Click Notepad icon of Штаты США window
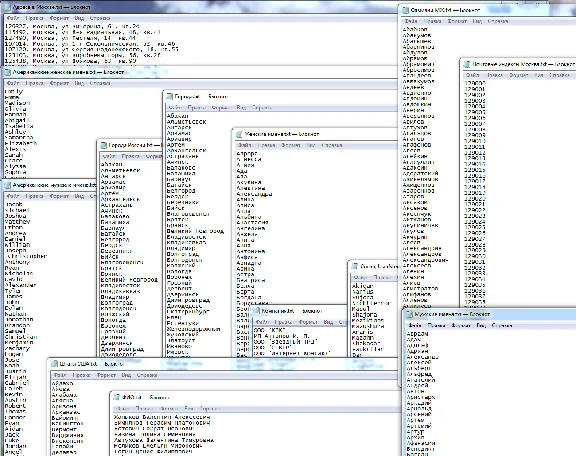This screenshot has width=576, height=456. coord(54,364)
